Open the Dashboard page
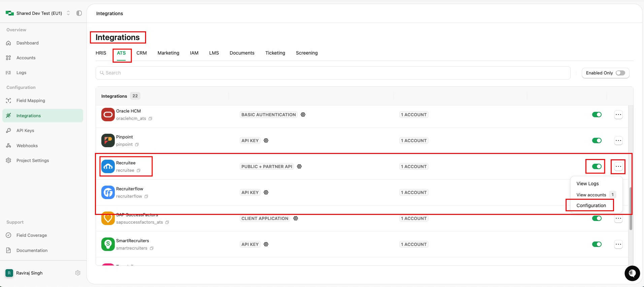The height and width of the screenshot is (287, 644). (28, 43)
